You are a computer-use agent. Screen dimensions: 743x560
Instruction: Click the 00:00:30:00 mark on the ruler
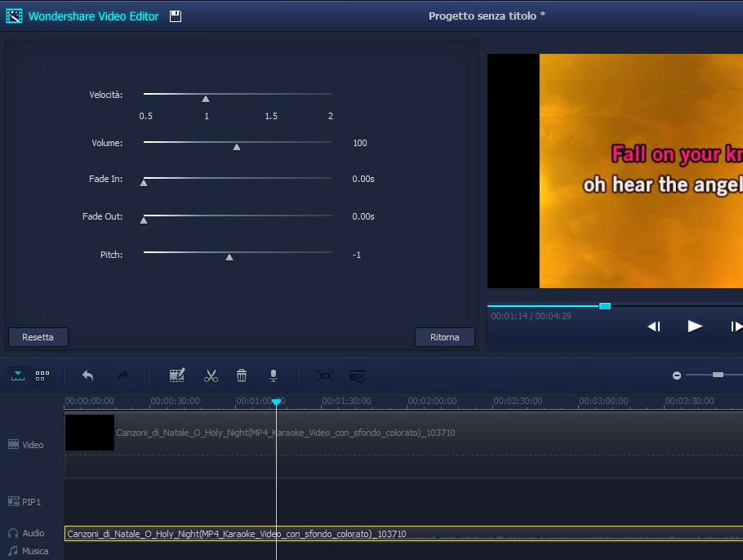pyautogui.click(x=175, y=401)
